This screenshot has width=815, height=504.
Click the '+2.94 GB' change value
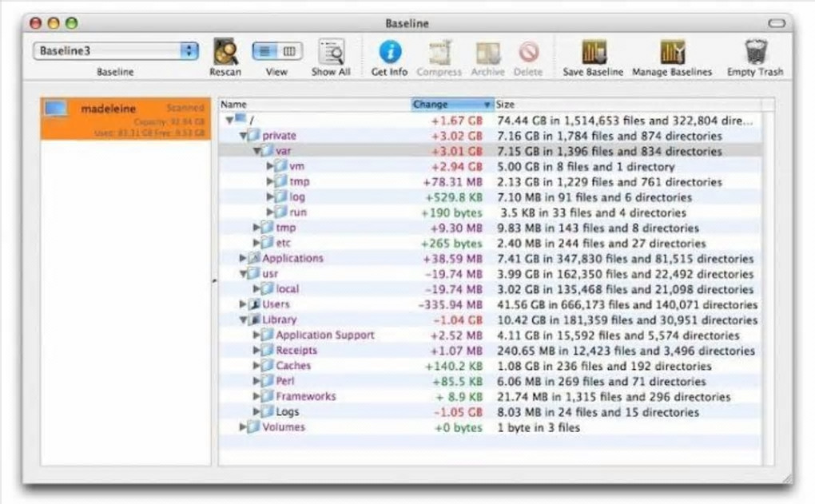(457, 167)
